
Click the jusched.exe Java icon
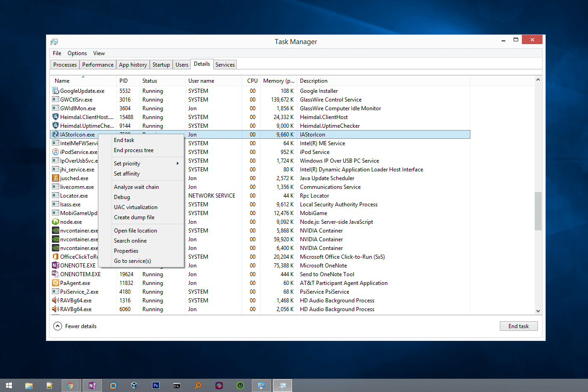tap(56, 178)
